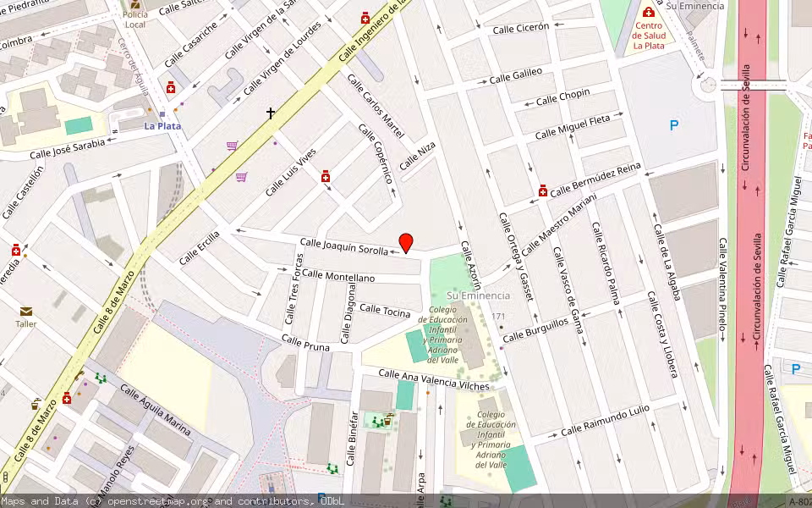Click the blue parking P icon near Circunvalación de Sevilla
Image resolution: width=812 pixels, height=508 pixels.
pyautogui.click(x=674, y=125)
